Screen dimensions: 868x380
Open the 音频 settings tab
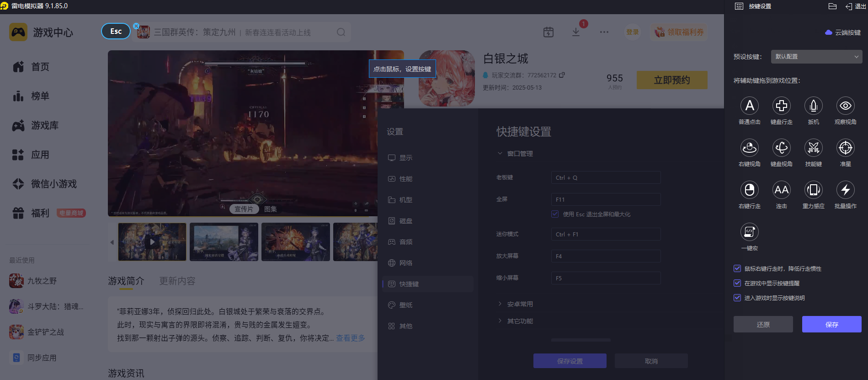[x=428, y=242]
